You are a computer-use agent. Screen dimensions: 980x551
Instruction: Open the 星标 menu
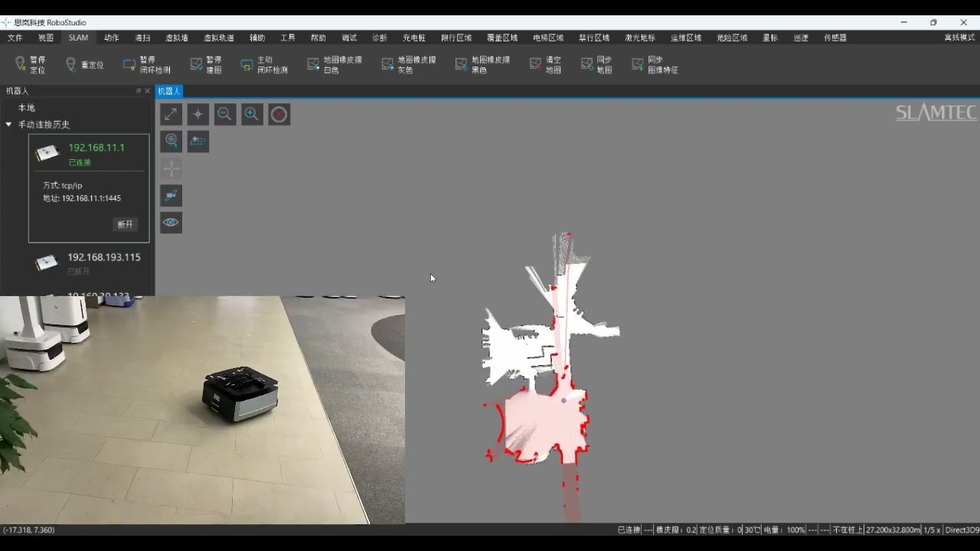(770, 37)
